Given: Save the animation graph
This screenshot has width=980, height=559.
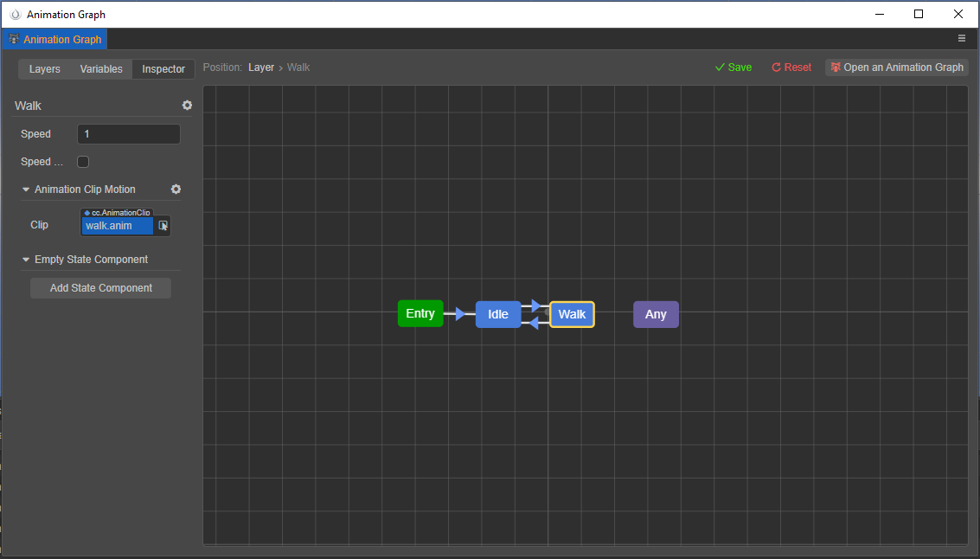Looking at the screenshot, I should click(x=733, y=67).
